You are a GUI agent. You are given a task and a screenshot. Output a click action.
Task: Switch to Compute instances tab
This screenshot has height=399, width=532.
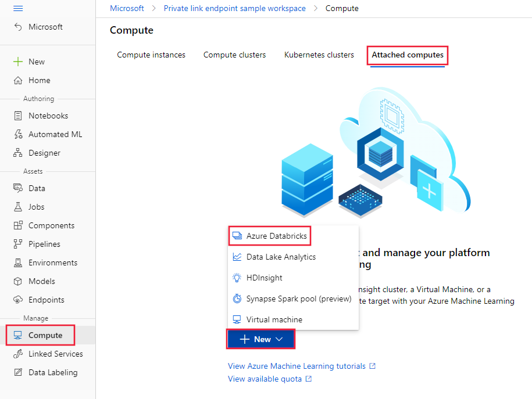(151, 55)
